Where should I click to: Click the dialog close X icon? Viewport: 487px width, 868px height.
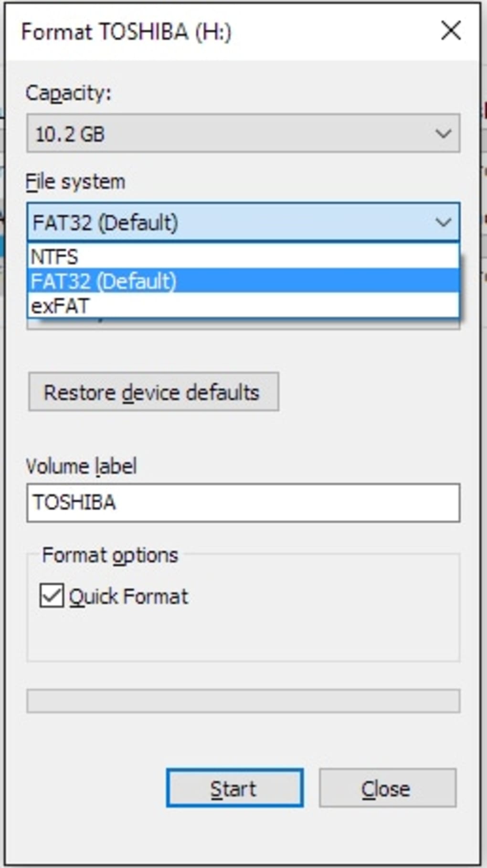click(450, 31)
